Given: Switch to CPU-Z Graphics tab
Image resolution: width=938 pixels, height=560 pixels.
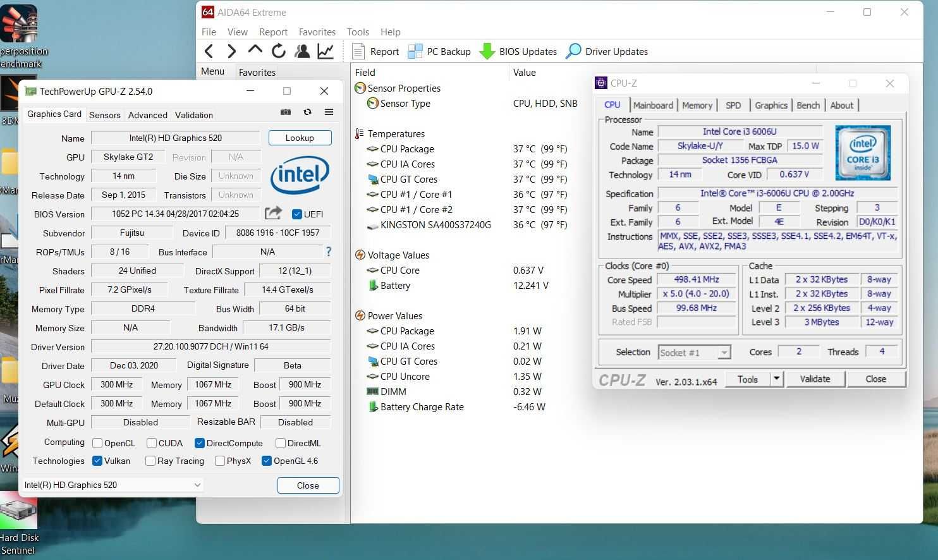Looking at the screenshot, I should click(x=771, y=106).
